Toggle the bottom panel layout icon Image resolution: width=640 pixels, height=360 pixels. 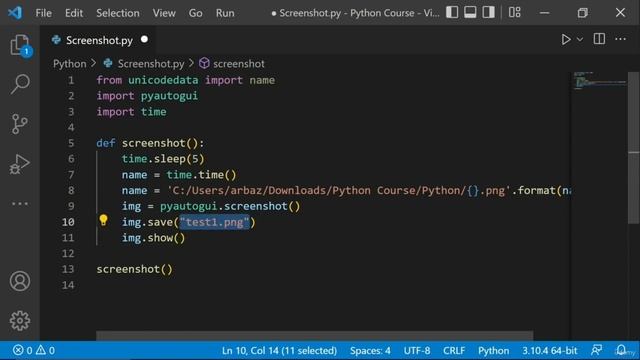tap(470, 13)
